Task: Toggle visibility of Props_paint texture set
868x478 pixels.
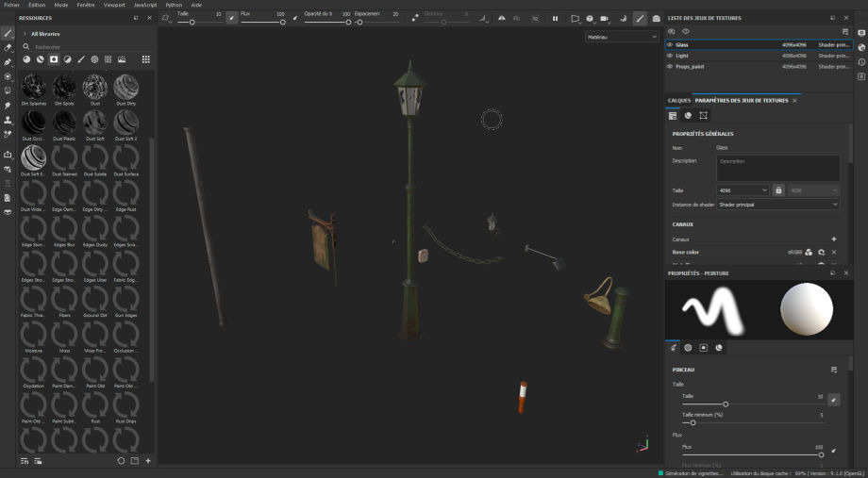Action: 670,66
